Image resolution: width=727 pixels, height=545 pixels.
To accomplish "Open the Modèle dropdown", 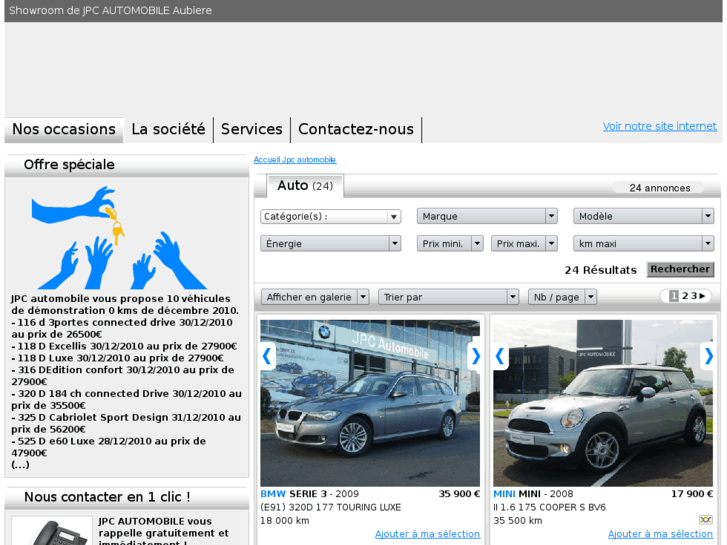I will point(644,216).
